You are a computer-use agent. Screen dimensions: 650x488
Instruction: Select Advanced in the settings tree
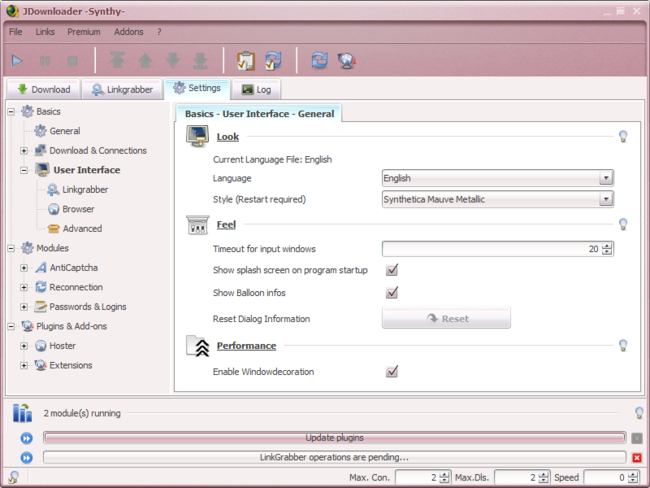pyautogui.click(x=82, y=228)
